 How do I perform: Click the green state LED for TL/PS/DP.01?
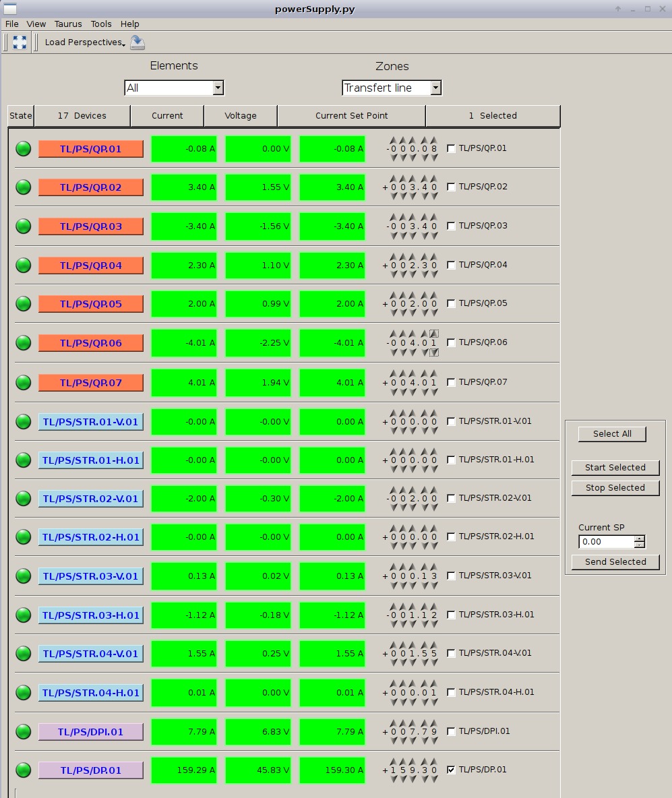[24, 770]
